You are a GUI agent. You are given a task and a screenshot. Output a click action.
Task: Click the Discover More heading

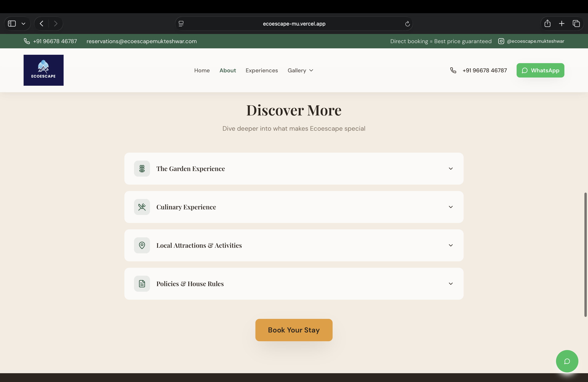tap(294, 110)
